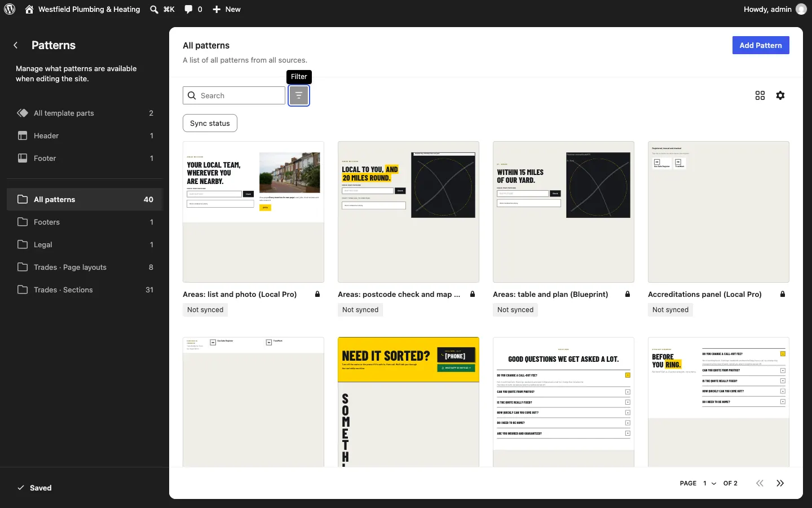Viewport: 812px width, 508px height.
Task: Select Footer template part category
Action: [85, 158]
